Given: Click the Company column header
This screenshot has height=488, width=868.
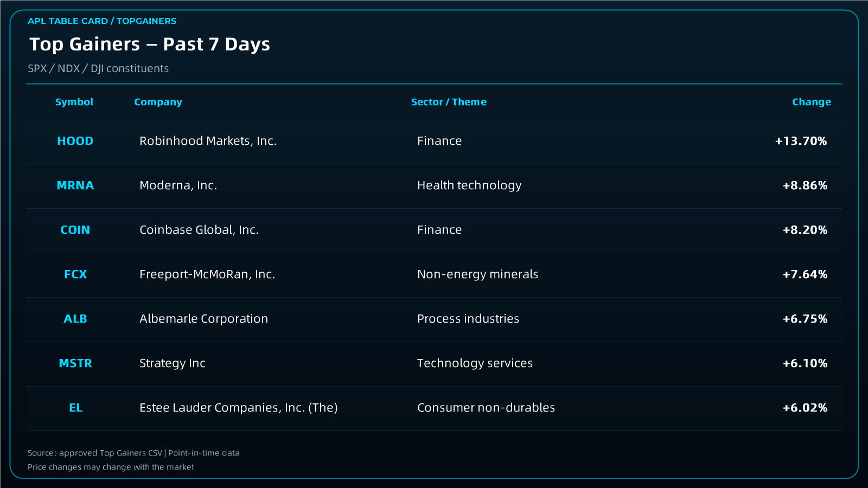Looking at the screenshot, I should click(158, 102).
